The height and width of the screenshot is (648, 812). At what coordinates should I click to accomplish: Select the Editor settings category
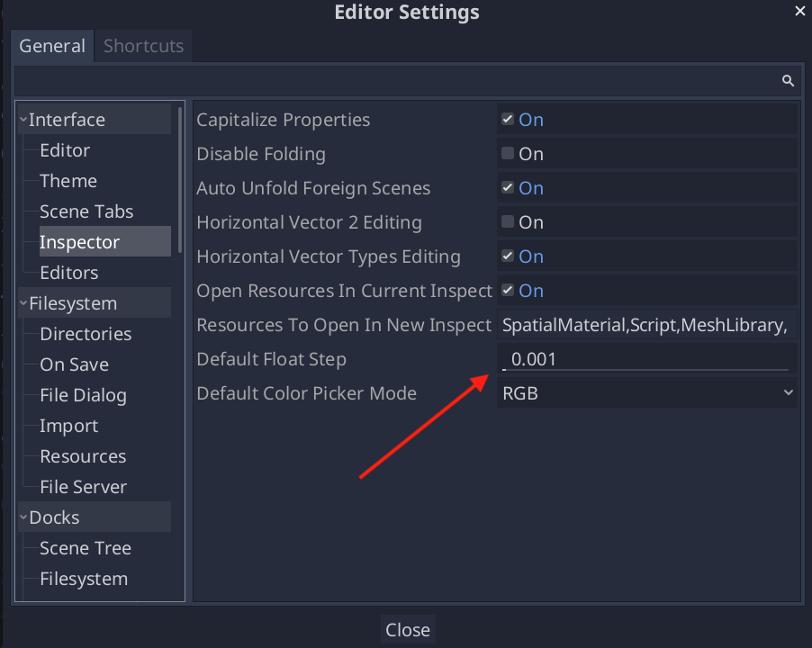[x=63, y=149]
